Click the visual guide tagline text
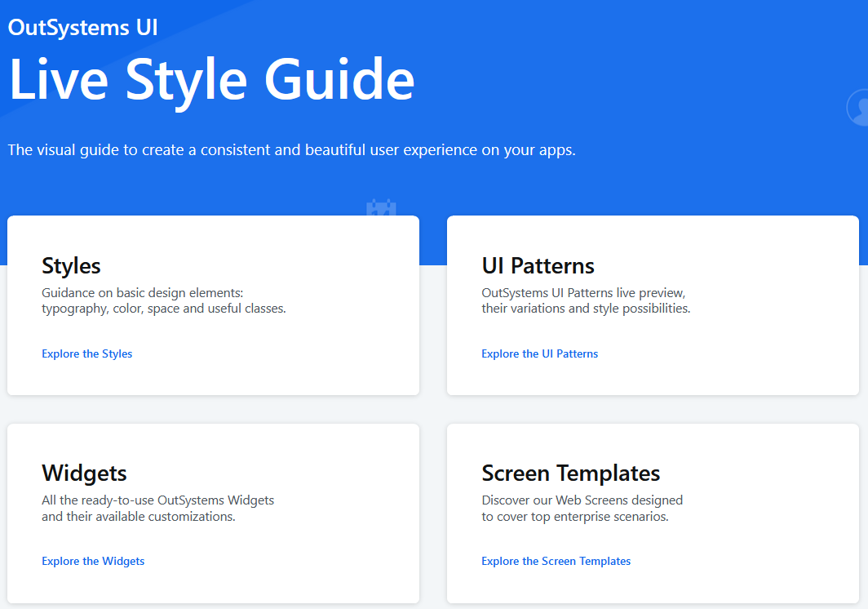This screenshot has height=609, width=868. coord(292,149)
